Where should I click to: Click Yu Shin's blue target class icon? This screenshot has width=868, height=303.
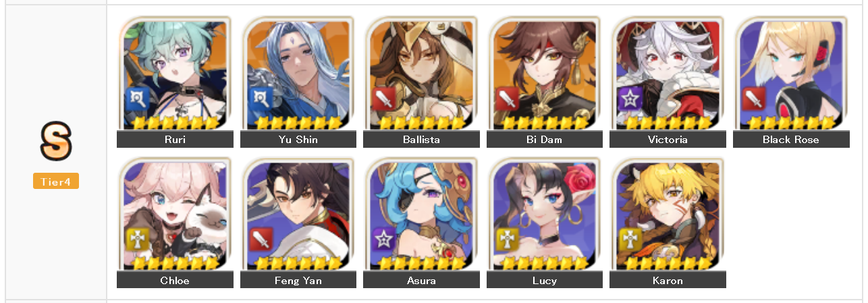(261, 99)
